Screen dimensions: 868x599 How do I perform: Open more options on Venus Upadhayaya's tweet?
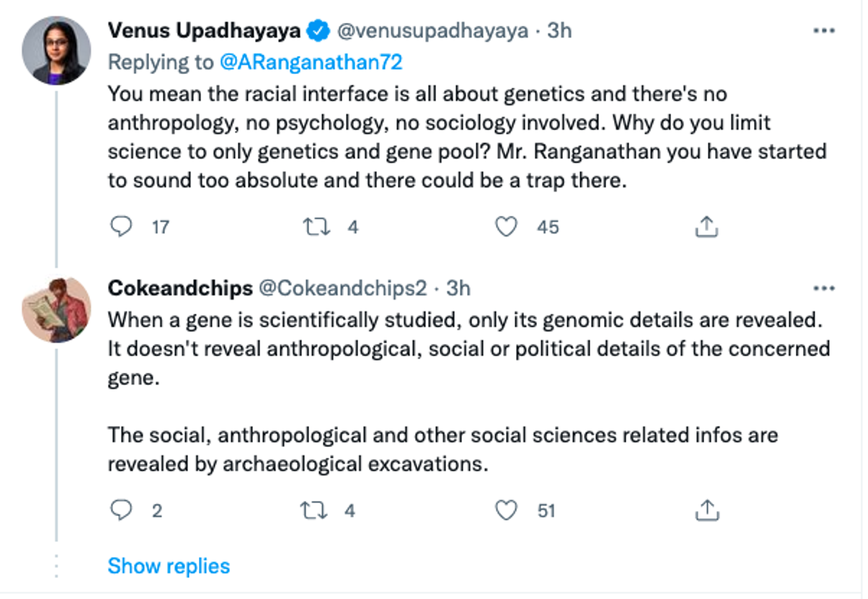pyautogui.click(x=824, y=31)
